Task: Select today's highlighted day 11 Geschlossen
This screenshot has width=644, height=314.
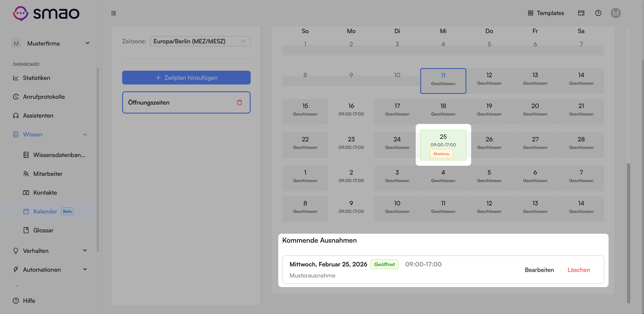Action: 443,81
